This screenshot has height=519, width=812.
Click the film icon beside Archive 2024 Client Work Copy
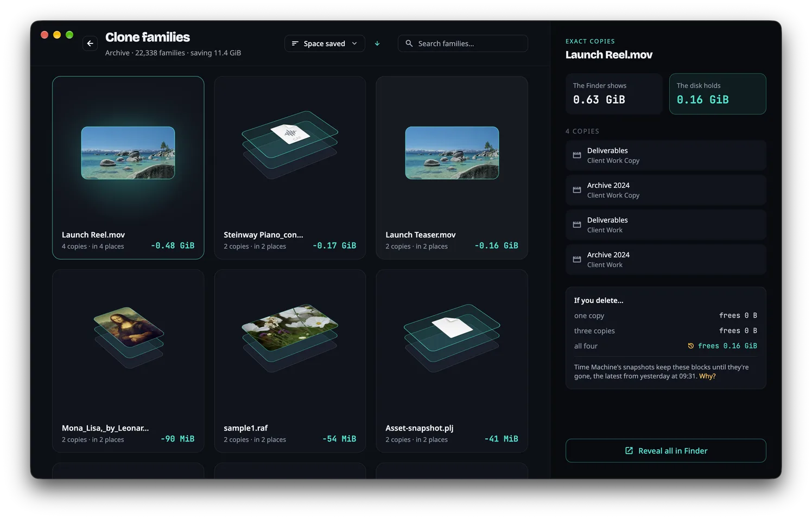(577, 190)
